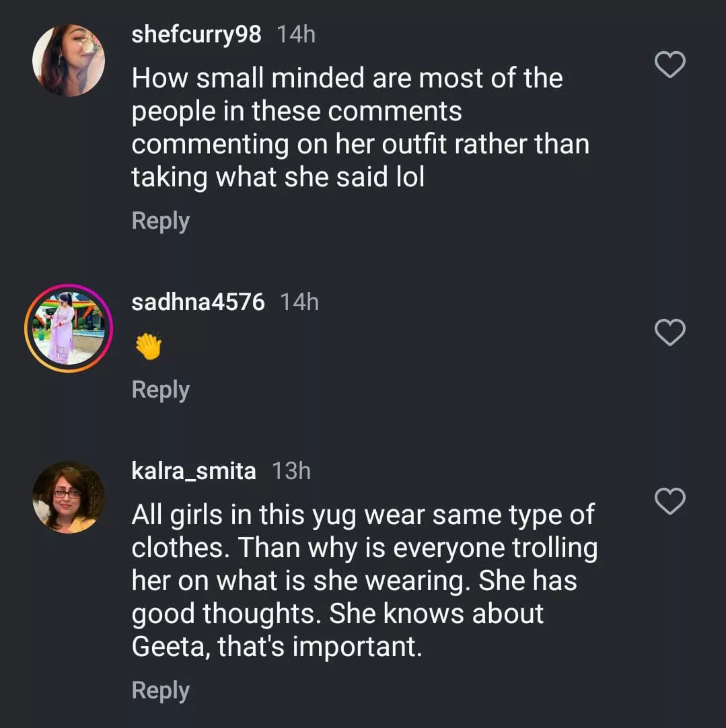Click the line "How small minded are most"
Viewport: 726px width, 728px height.
tap(347, 78)
